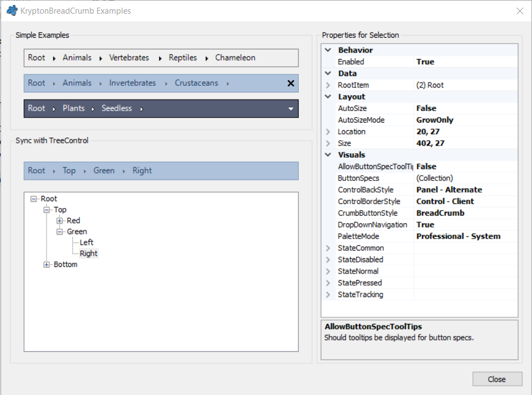The image size is (532, 395).
Task: Select the Right crumb in tree-synced breadcrumb
Action: click(142, 171)
